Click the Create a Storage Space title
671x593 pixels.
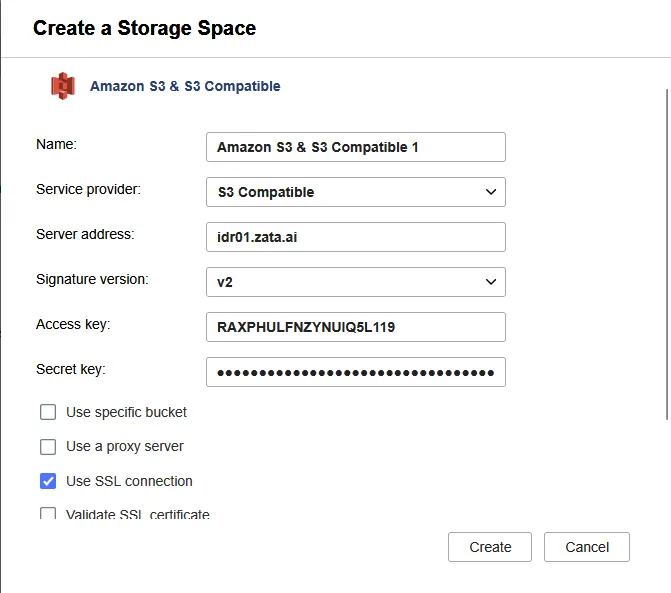click(x=144, y=28)
